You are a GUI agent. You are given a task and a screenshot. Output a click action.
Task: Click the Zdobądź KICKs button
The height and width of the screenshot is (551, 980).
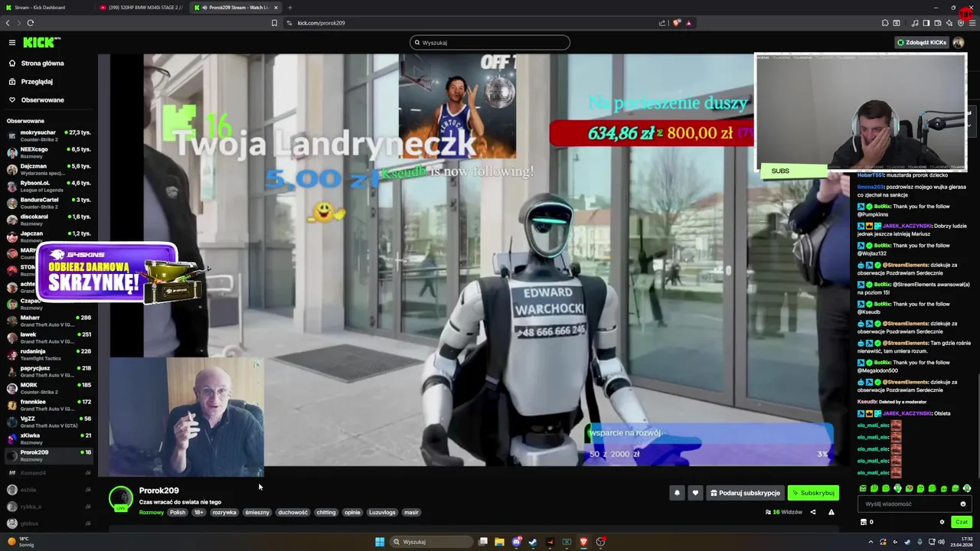pos(922,42)
